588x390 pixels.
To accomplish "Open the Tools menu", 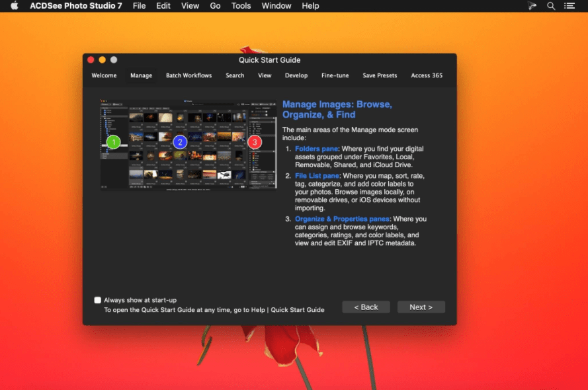I will tap(241, 6).
